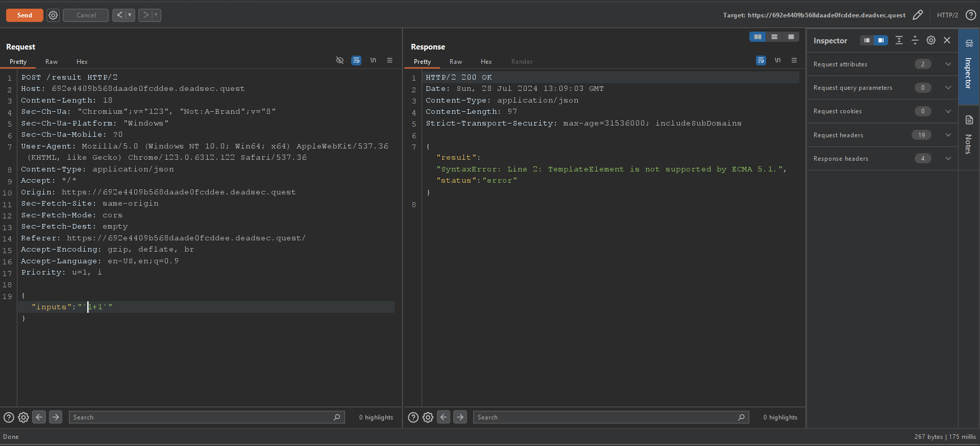Screen dimensions: 980x446
Task: Expand Request attributes section
Action: click(948, 64)
